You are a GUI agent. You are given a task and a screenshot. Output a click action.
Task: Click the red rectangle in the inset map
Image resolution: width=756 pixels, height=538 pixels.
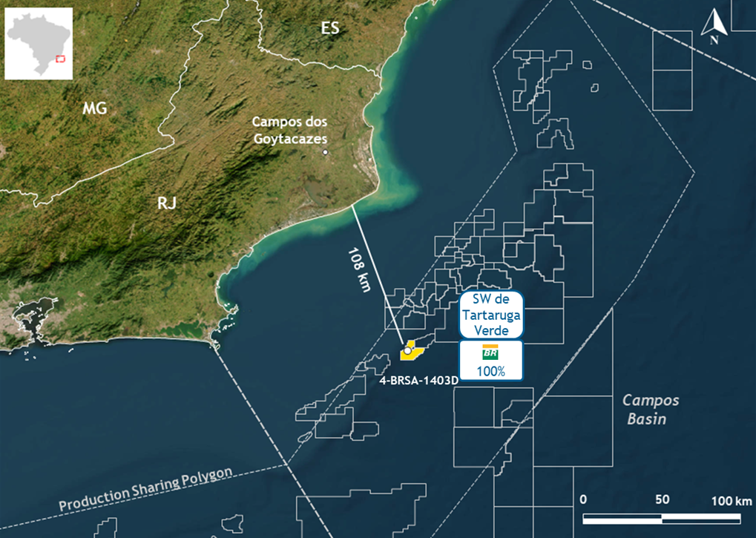click(61, 59)
